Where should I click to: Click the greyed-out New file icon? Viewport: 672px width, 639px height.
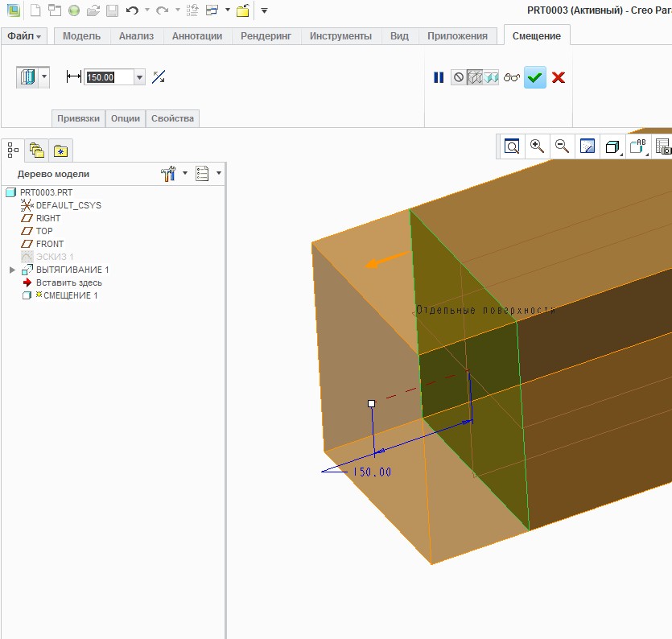click(x=35, y=10)
